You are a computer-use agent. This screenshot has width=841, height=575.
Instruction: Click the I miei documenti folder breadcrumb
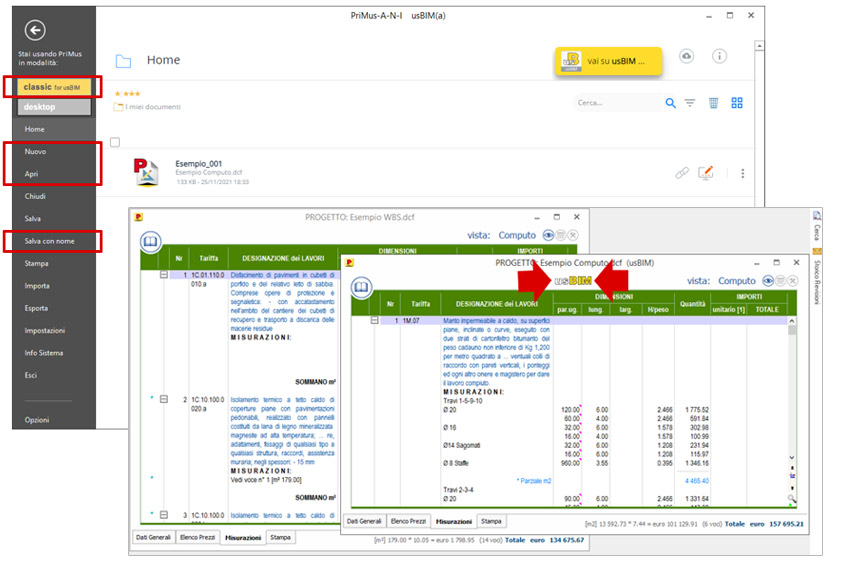coord(147,107)
